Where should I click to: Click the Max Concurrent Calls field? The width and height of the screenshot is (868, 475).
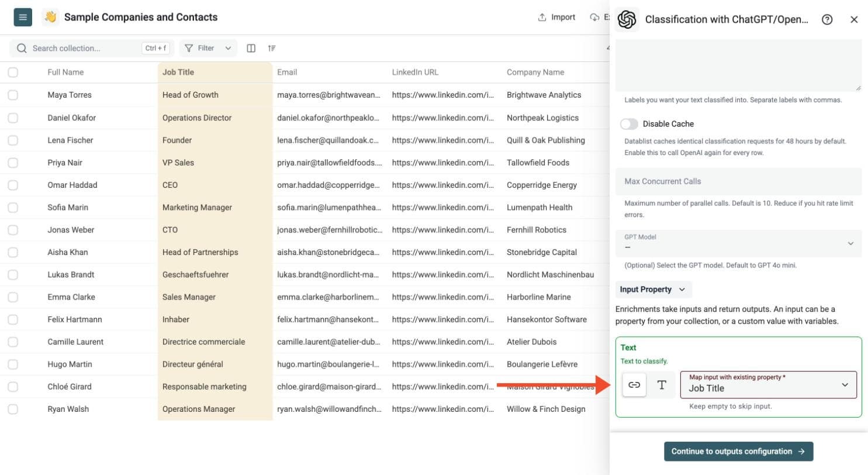coord(738,181)
